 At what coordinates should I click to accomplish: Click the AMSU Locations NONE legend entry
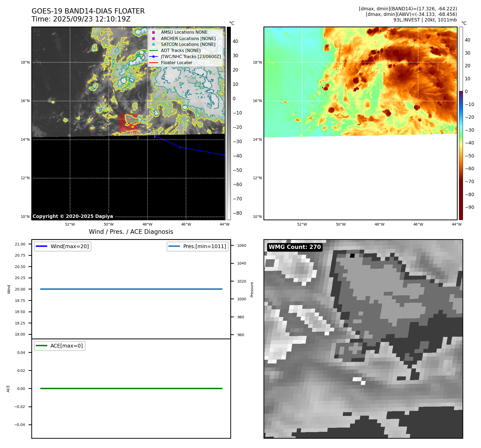180,32
